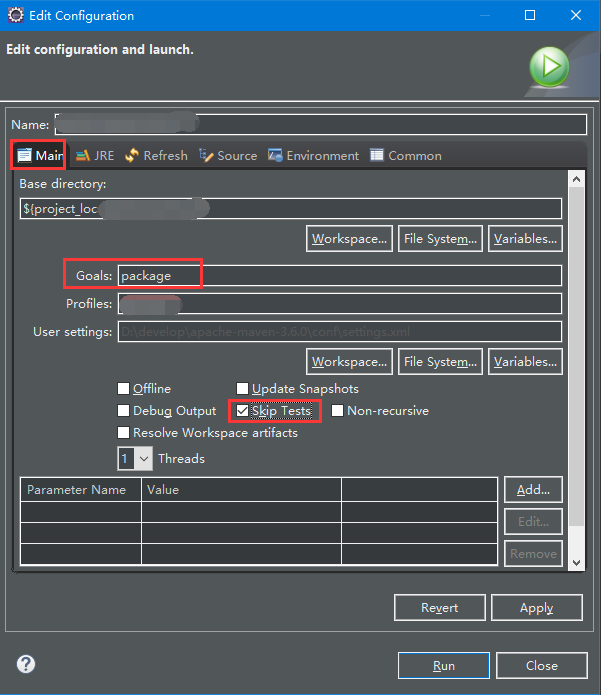Screen dimensions: 601x695
Task: Tick the Update Snapshots checkbox
Action: coord(242,389)
